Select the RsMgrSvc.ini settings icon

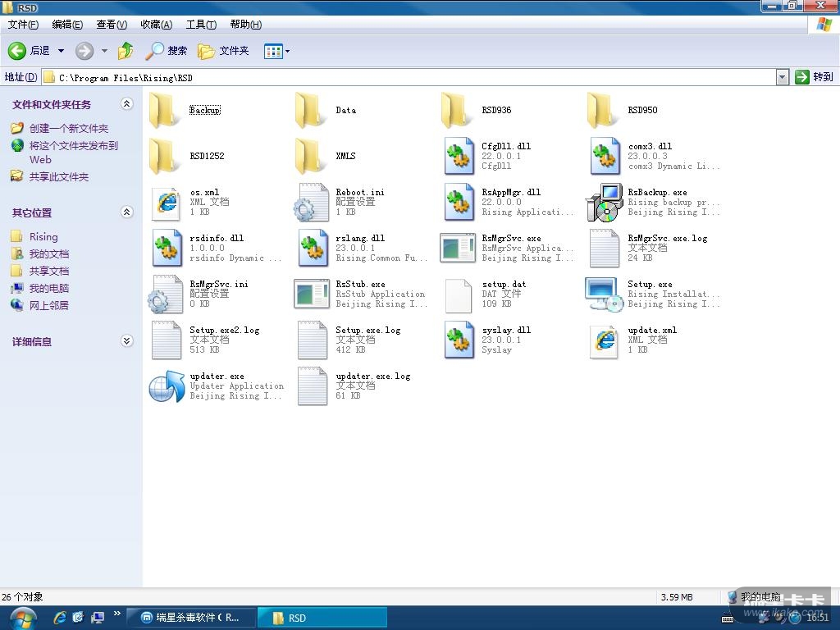[x=166, y=294]
